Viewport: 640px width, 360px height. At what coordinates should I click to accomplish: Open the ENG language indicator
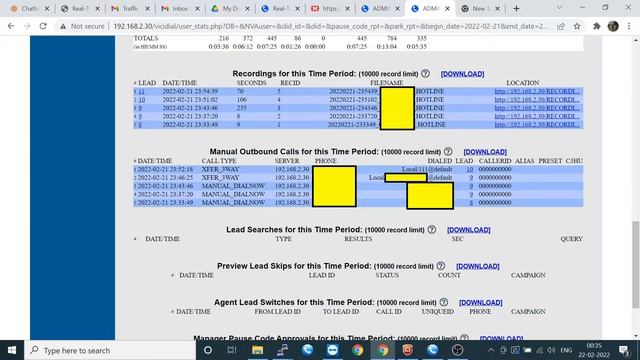566,350
